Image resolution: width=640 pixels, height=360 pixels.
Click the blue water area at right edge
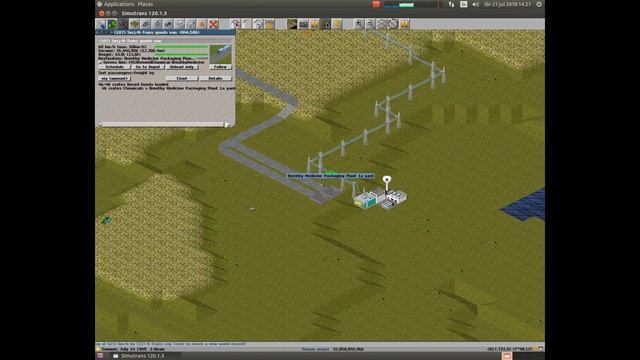coord(524,206)
